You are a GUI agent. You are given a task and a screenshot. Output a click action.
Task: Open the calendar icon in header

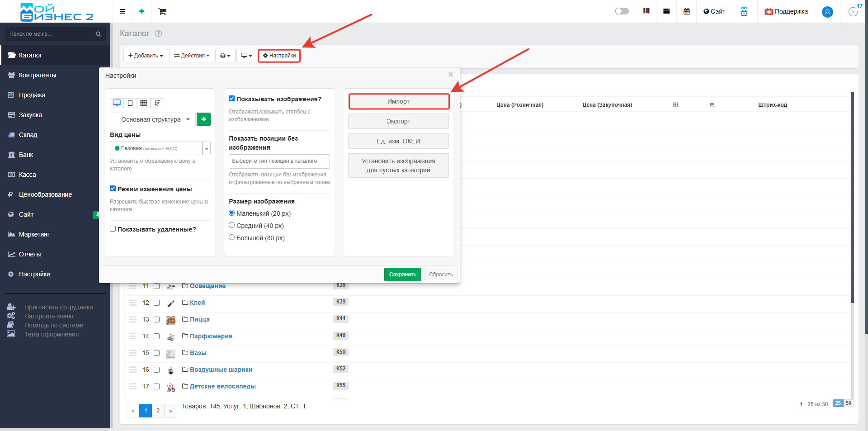[x=686, y=11]
